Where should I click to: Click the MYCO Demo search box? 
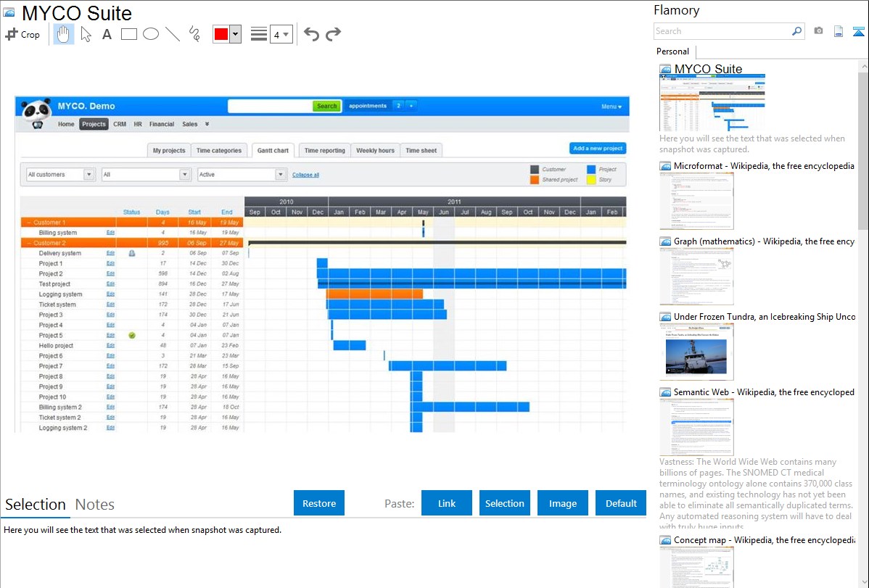click(271, 106)
